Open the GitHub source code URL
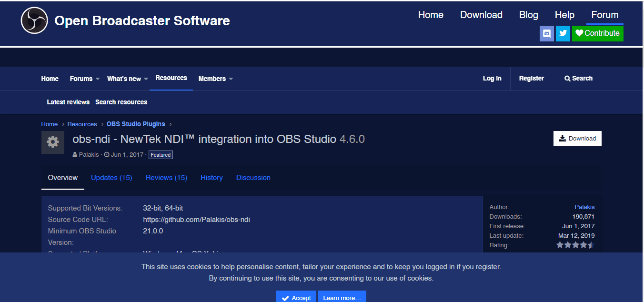Screen dimensions: 644x302 click(196, 220)
